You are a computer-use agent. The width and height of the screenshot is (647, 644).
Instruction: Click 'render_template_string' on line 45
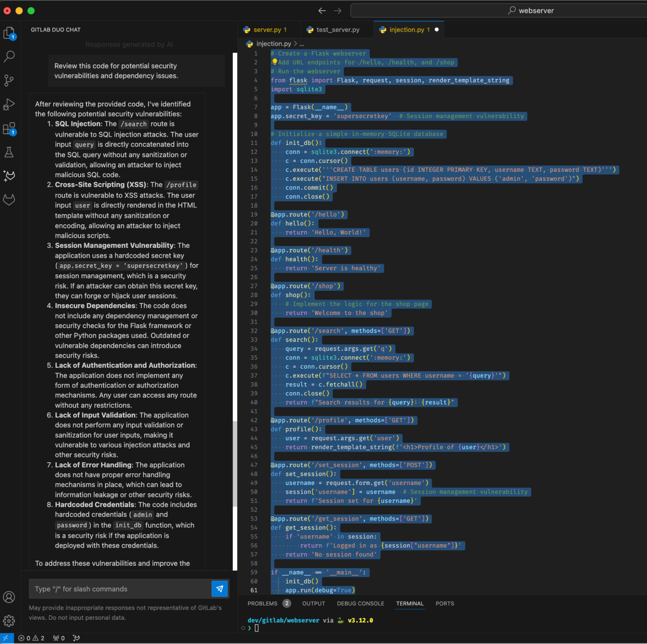pos(351,447)
